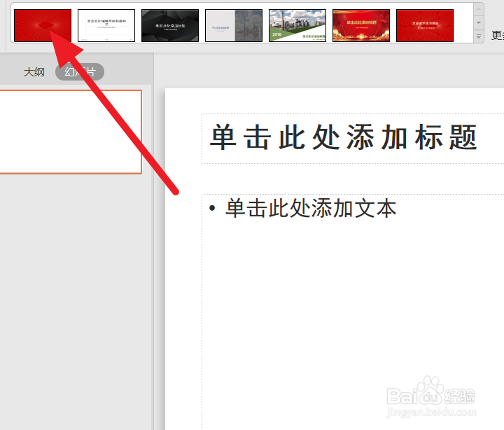Click the 单击此处添加标题 title placeholder
504x430 pixels.
(353, 139)
